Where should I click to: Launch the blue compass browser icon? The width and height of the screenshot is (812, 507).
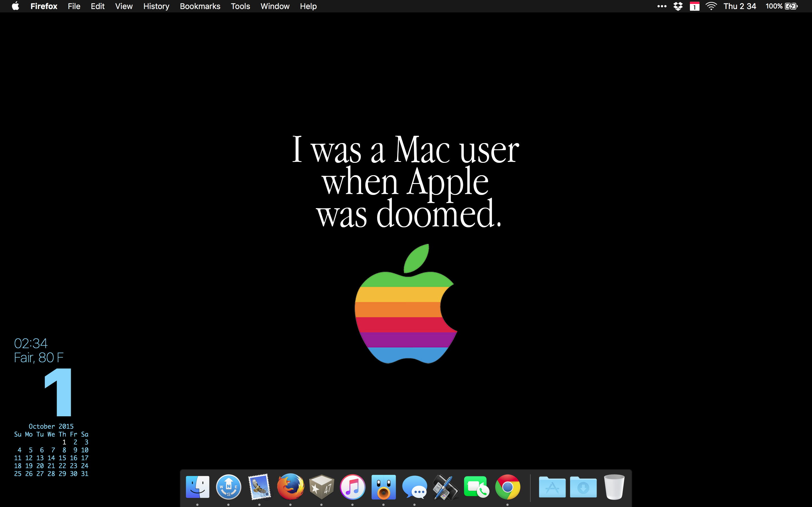pos(228,487)
